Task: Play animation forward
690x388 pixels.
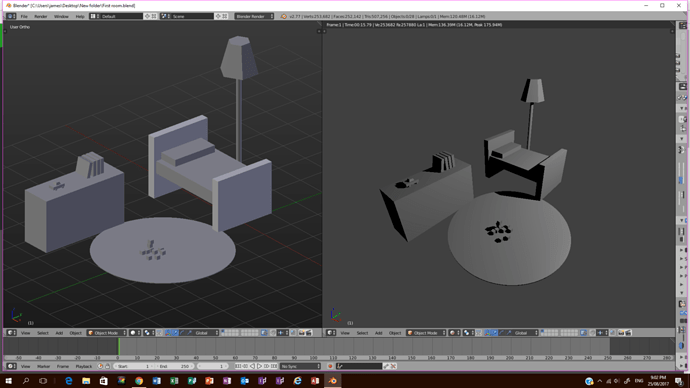Action: click(260, 366)
